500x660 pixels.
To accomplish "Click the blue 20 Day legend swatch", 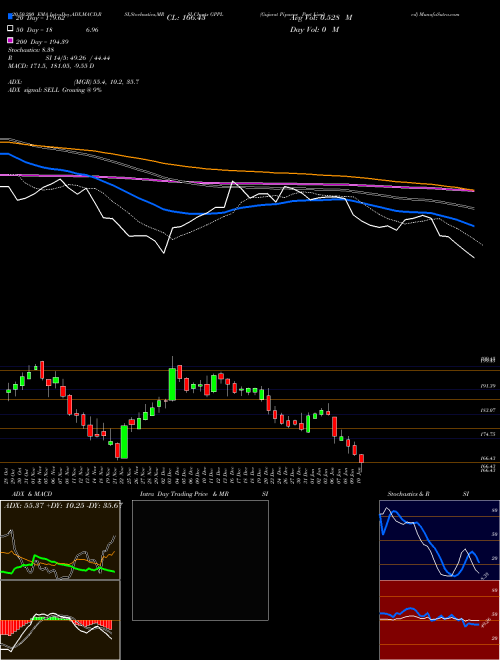I will tap(11, 17).
